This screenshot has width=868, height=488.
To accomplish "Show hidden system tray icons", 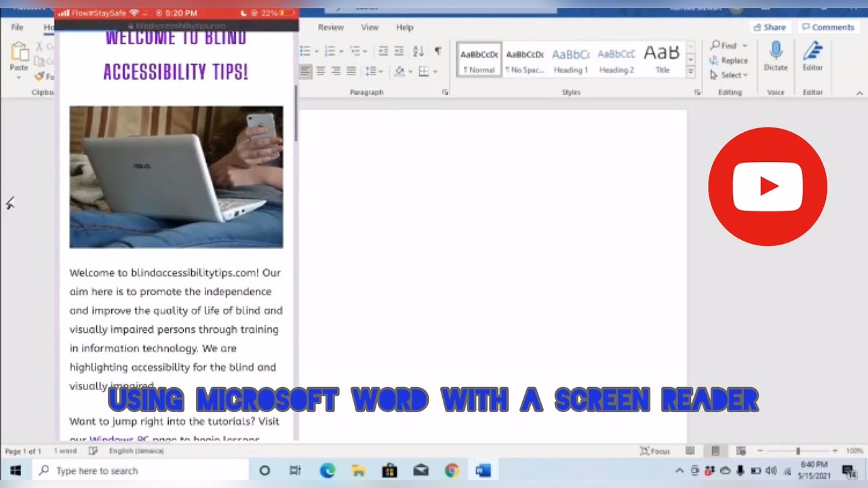I will pyautogui.click(x=679, y=470).
